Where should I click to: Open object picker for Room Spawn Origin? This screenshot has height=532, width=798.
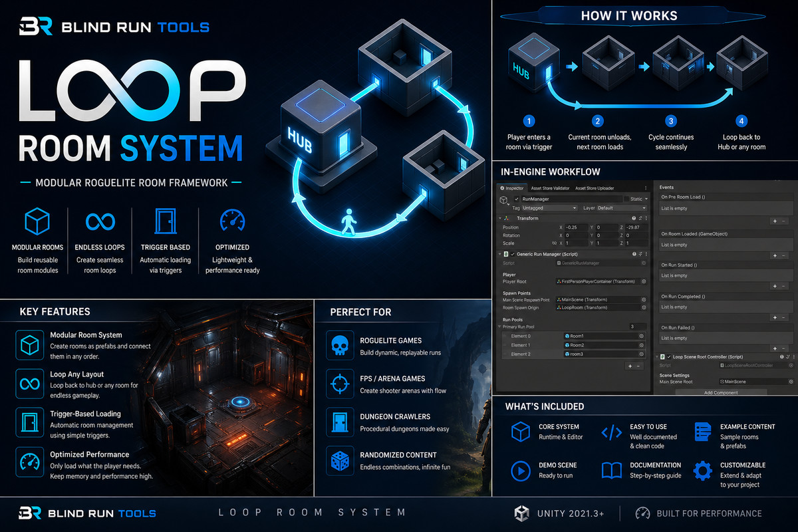point(644,308)
